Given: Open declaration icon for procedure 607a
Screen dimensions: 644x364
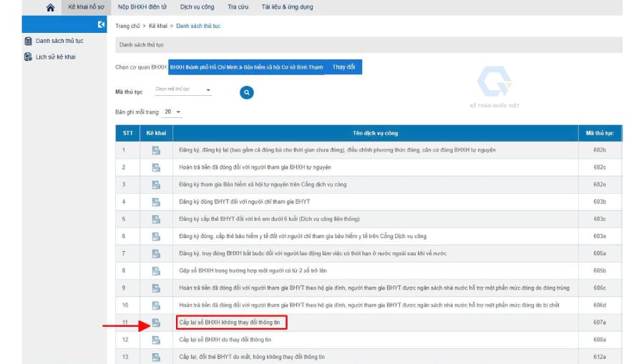Looking at the screenshot, I should (x=156, y=323).
